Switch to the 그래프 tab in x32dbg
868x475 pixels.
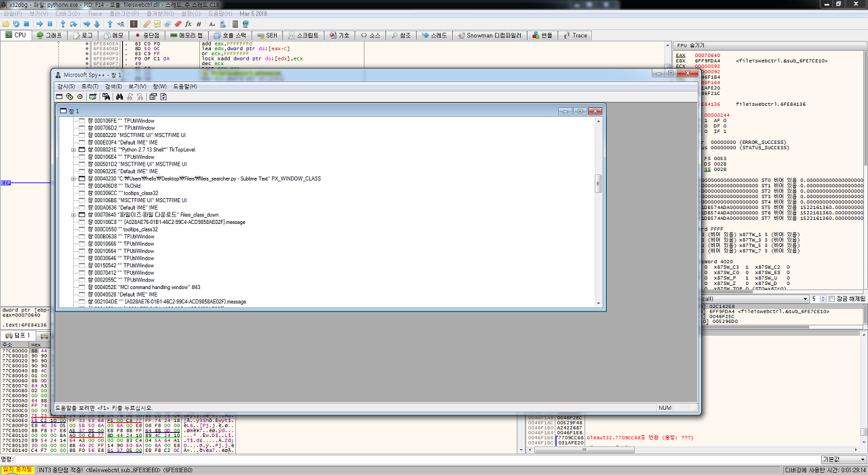click(x=49, y=35)
